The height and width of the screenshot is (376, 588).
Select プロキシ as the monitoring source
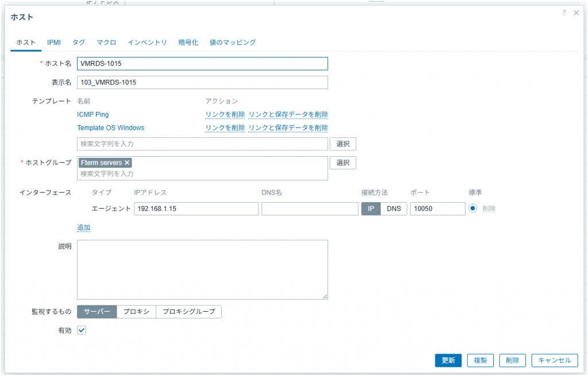click(136, 311)
